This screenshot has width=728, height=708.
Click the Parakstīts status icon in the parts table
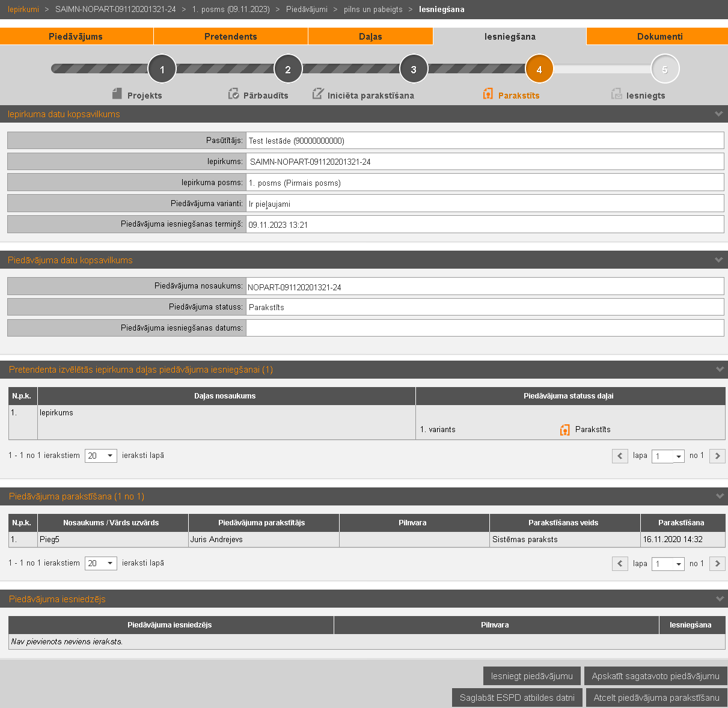[564, 430]
